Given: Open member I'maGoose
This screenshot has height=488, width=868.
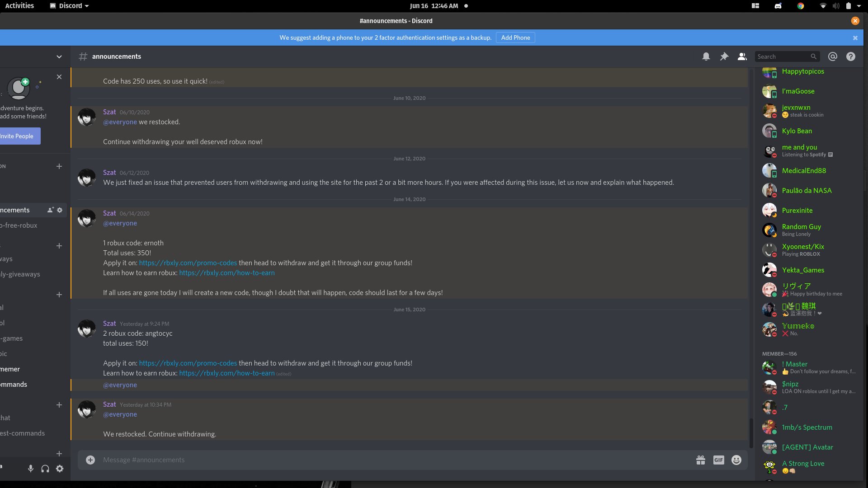Looking at the screenshot, I should [809, 91].
